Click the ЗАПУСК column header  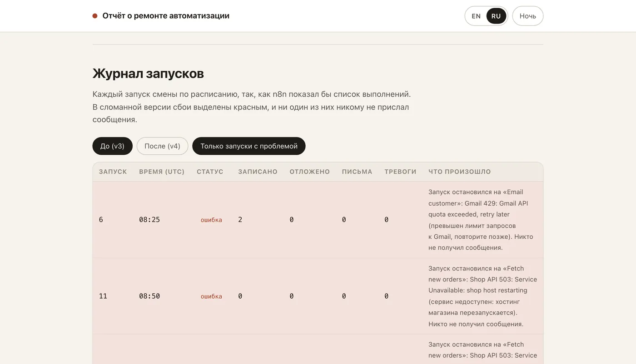113,172
